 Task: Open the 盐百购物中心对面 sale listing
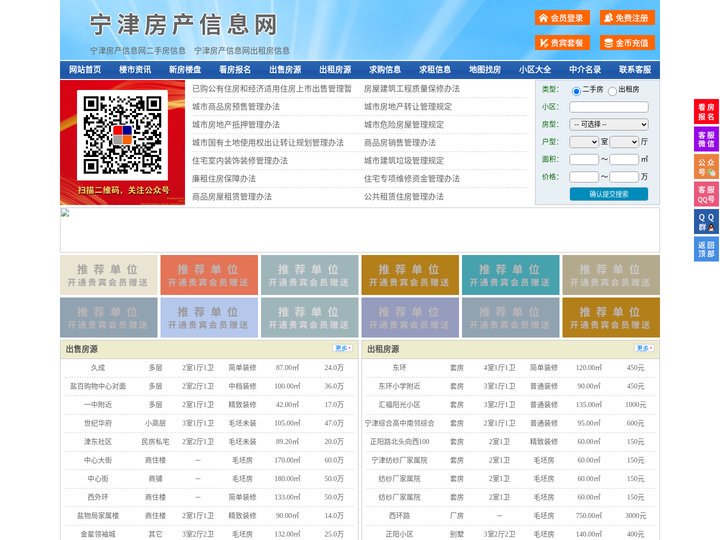click(x=98, y=386)
